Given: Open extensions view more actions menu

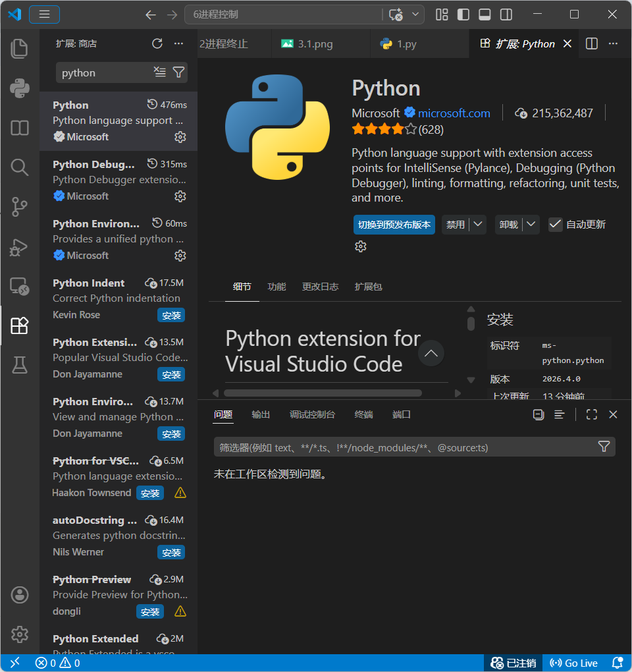Looking at the screenshot, I should click(178, 43).
